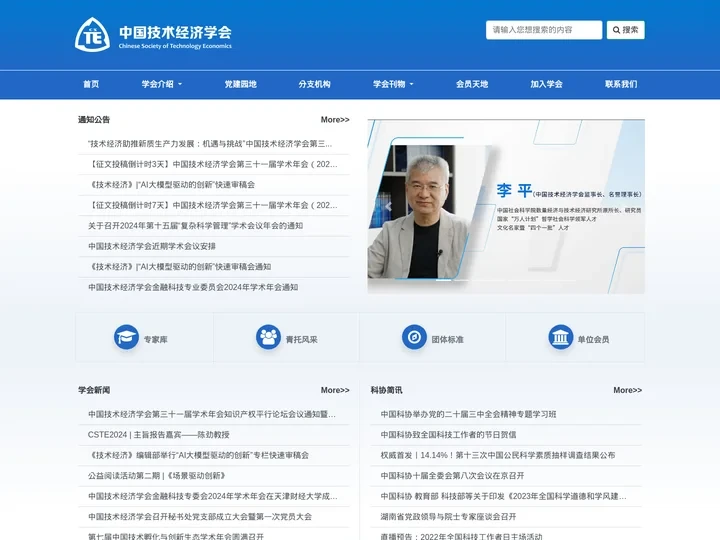Screen dimensions: 720x540
Task: Open notice 复杂科学管理 学术会议年会的通知
Action: pyautogui.click(x=195, y=225)
